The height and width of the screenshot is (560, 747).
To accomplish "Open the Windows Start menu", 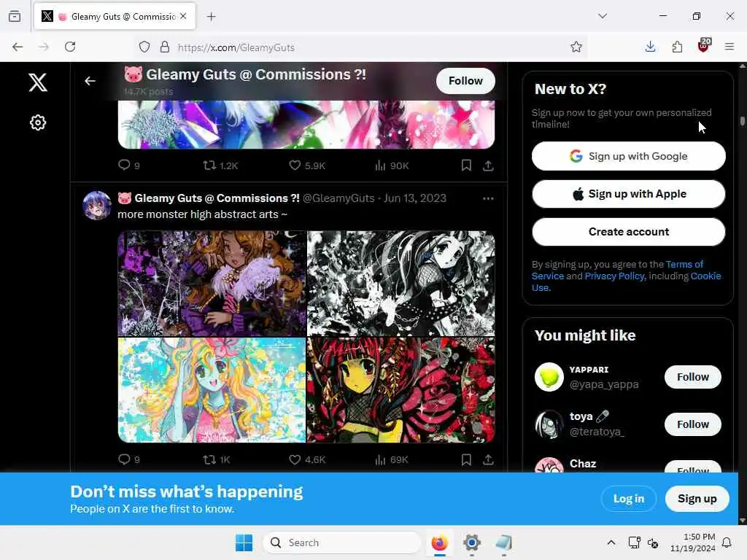I will (x=244, y=542).
